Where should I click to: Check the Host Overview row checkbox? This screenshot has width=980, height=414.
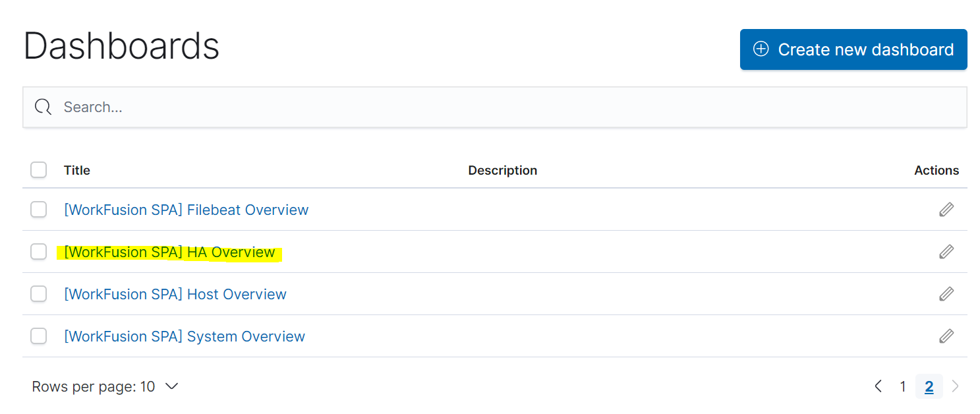(39, 294)
